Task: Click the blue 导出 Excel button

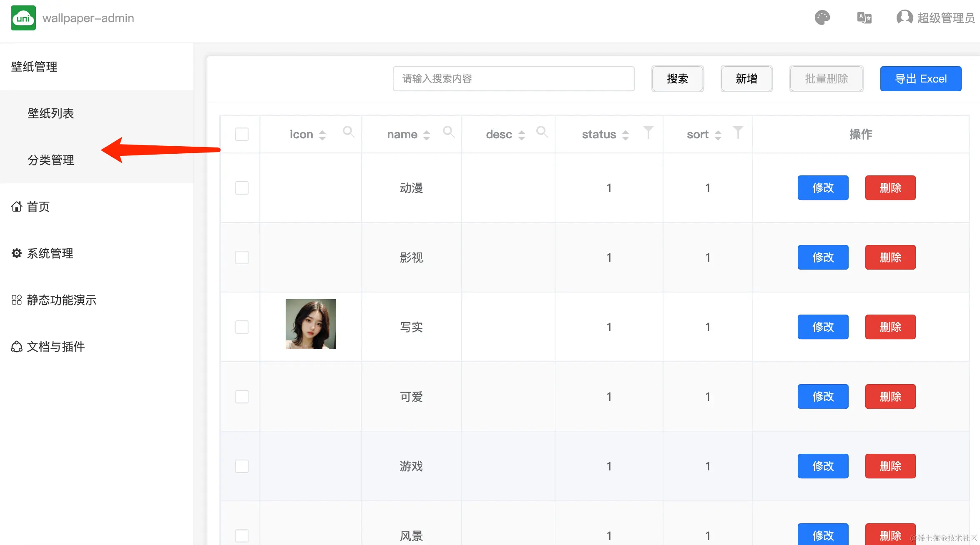Action: tap(921, 79)
